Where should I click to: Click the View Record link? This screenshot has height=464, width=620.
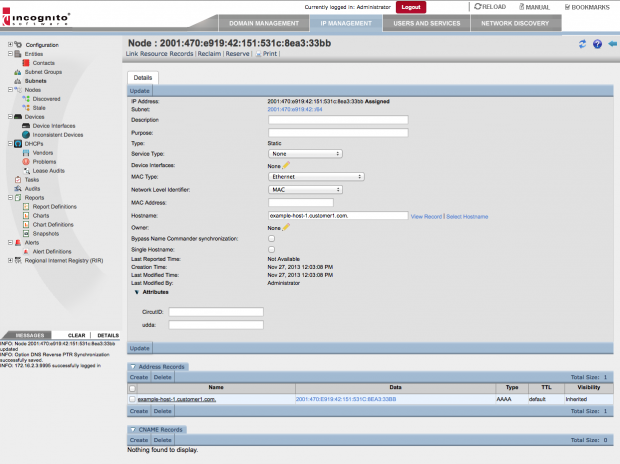coord(426,217)
